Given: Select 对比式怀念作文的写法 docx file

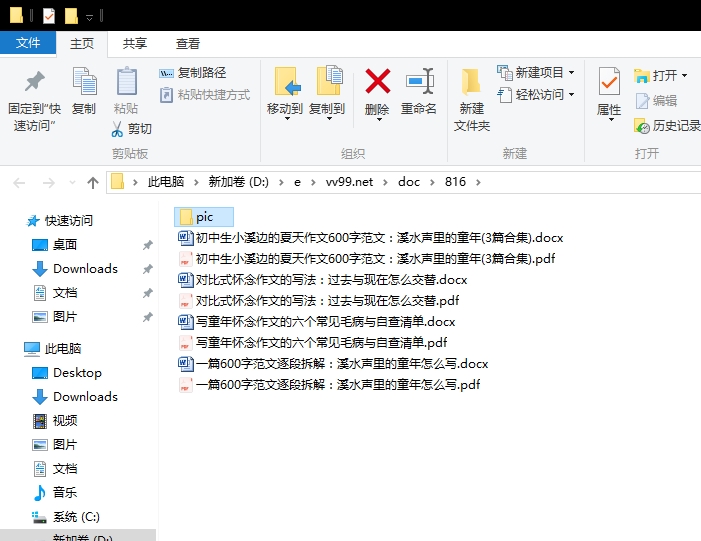Looking at the screenshot, I should (x=323, y=279).
